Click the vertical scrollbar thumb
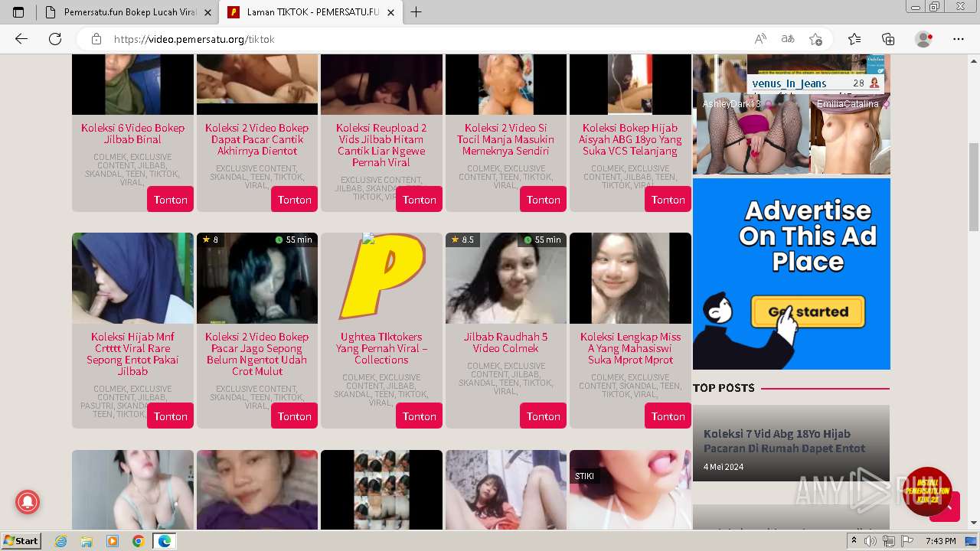The width and height of the screenshot is (980, 551). [974, 187]
